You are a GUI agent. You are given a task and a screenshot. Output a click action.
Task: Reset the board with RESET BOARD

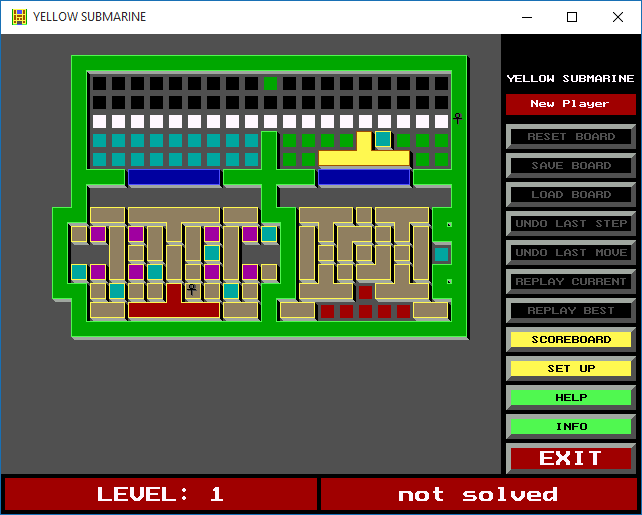point(571,136)
